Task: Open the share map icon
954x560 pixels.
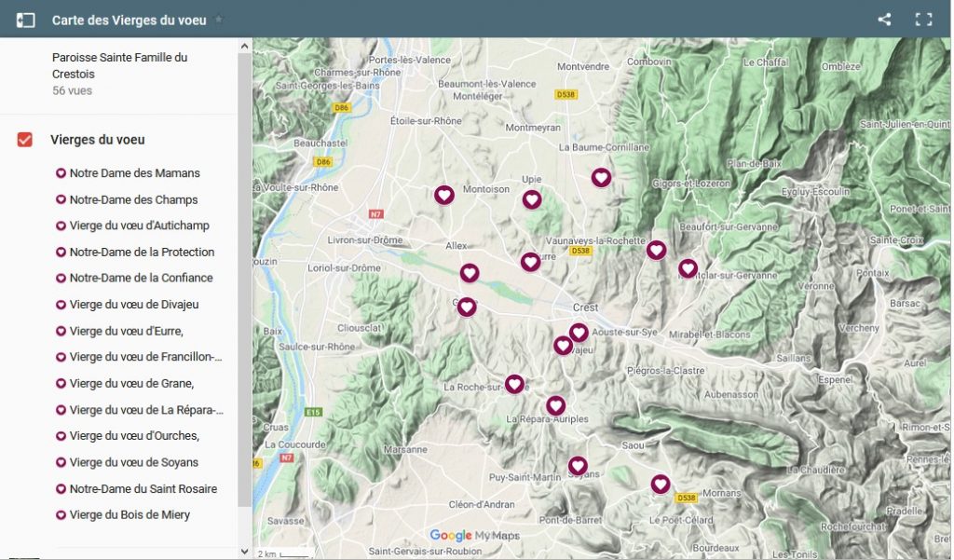Action: pos(885,20)
